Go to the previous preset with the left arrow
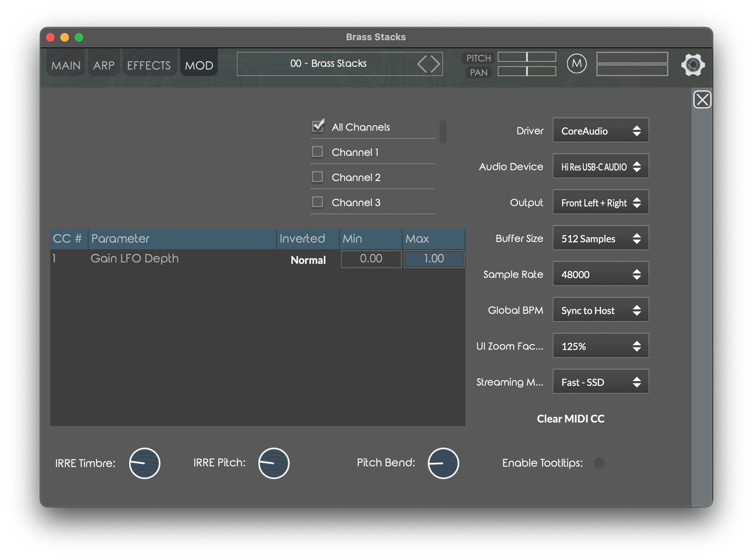Image resolution: width=753 pixels, height=560 pixels. pos(422,64)
